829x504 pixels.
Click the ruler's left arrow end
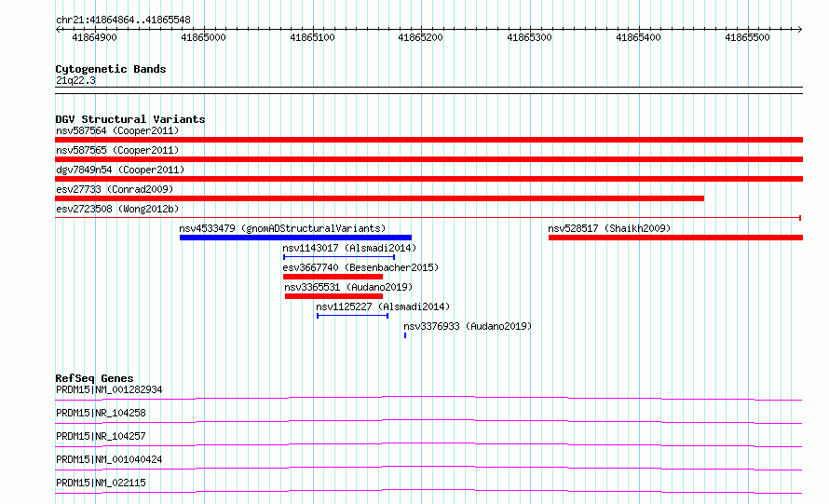point(58,30)
